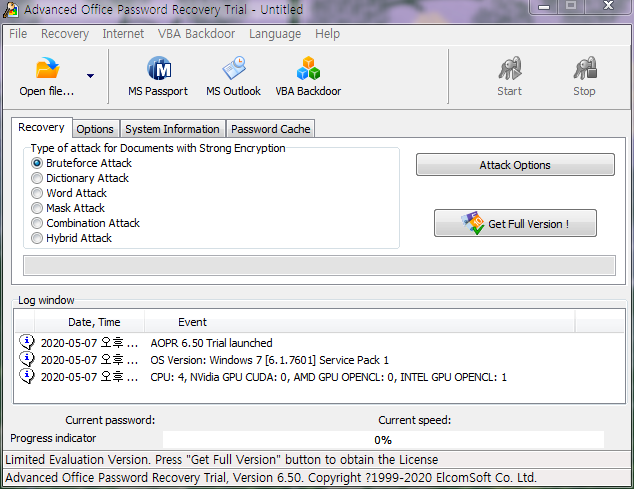Choose Word Attack radio button
The height and width of the screenshot is (489, 634).
click(37, 193)
